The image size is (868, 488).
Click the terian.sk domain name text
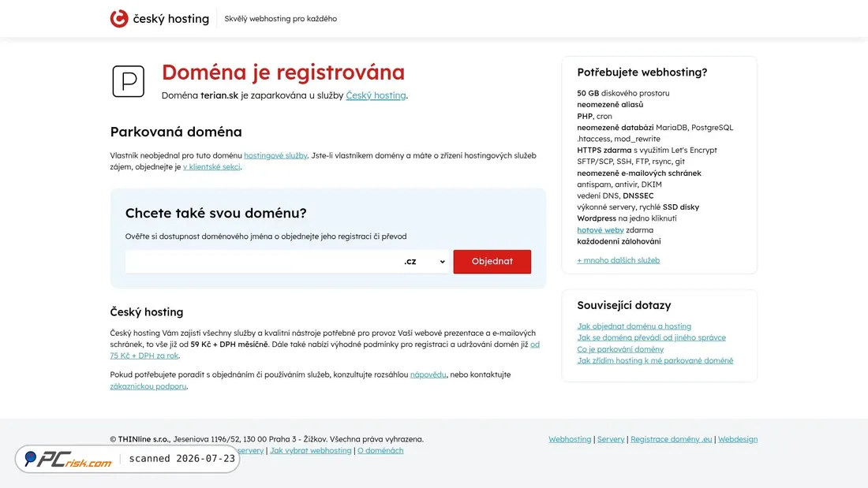click(219, 95)
